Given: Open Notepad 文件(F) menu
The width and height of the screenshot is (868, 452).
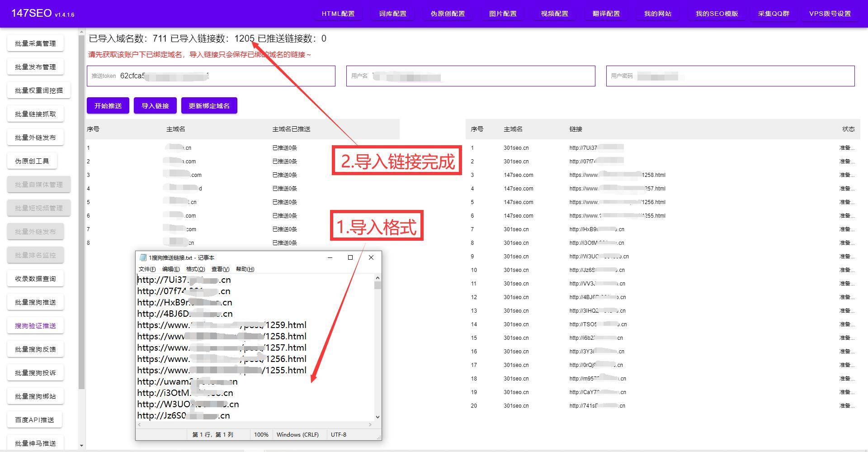Looking at the screenshot, I should click(147, 269).
